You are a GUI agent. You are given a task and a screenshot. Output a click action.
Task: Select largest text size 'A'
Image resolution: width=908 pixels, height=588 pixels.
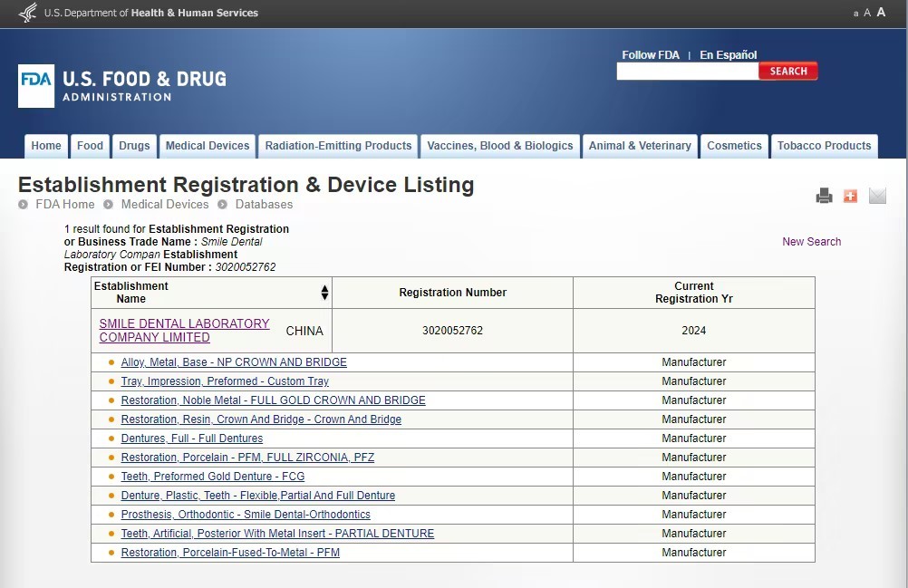pyautogui.click(x=881, y=12)
